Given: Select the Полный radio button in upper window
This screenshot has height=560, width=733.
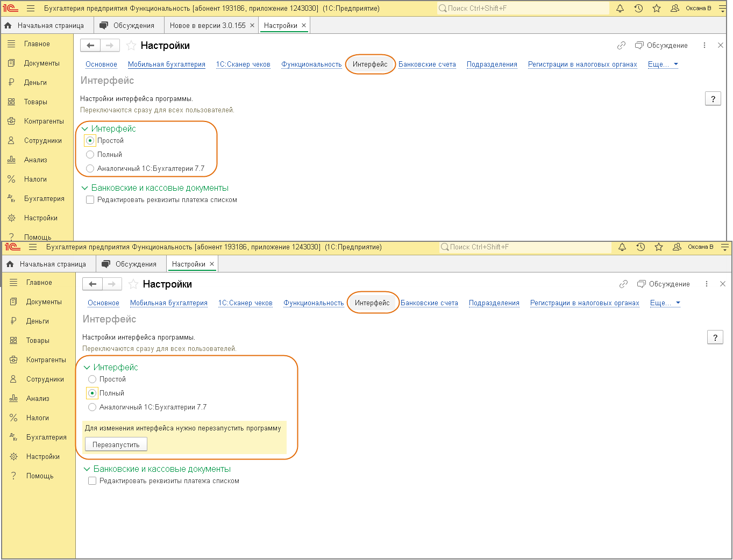Looking at the screenshot, I should click(x=90, y=155).
